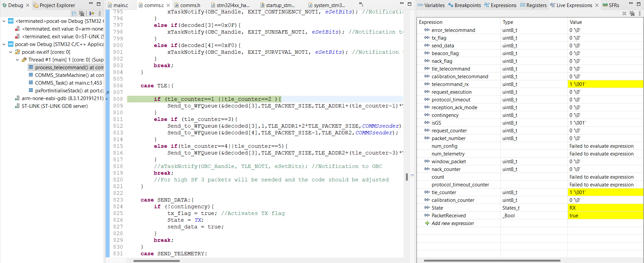Image resolution: width=644 pixels, height=263 pixels.
Task: Close the Live Expressions tab
Action: [x=597, y=5]
